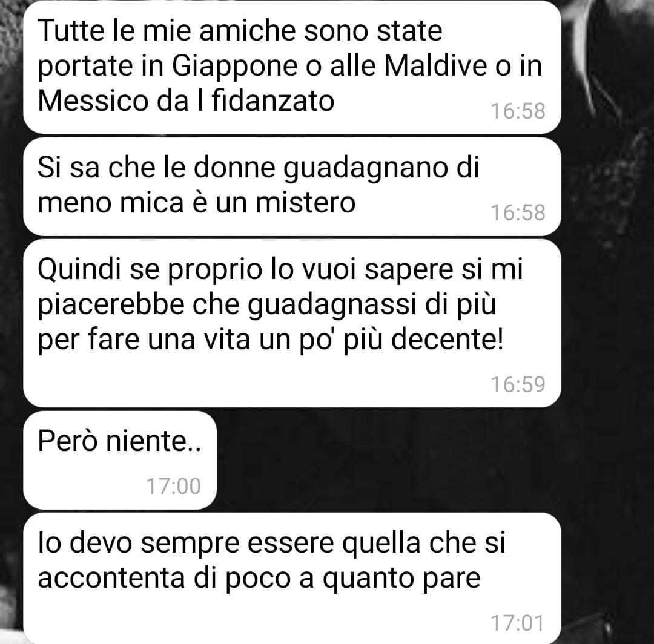Tap the word 'fidanzato' in the first bubble
This screenshot has height=644, width=654.
pyautogui.click(x=273, y=101)
